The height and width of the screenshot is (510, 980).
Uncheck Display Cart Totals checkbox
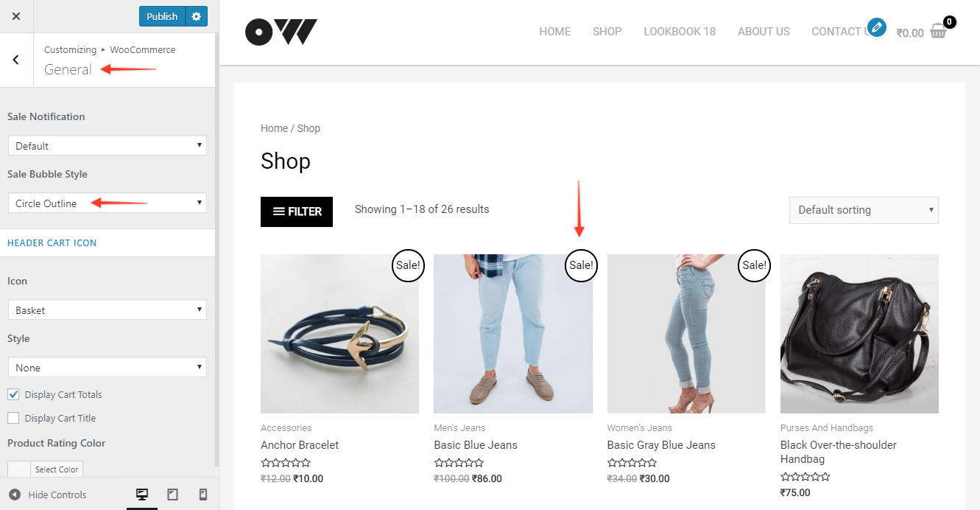[13, 394]
